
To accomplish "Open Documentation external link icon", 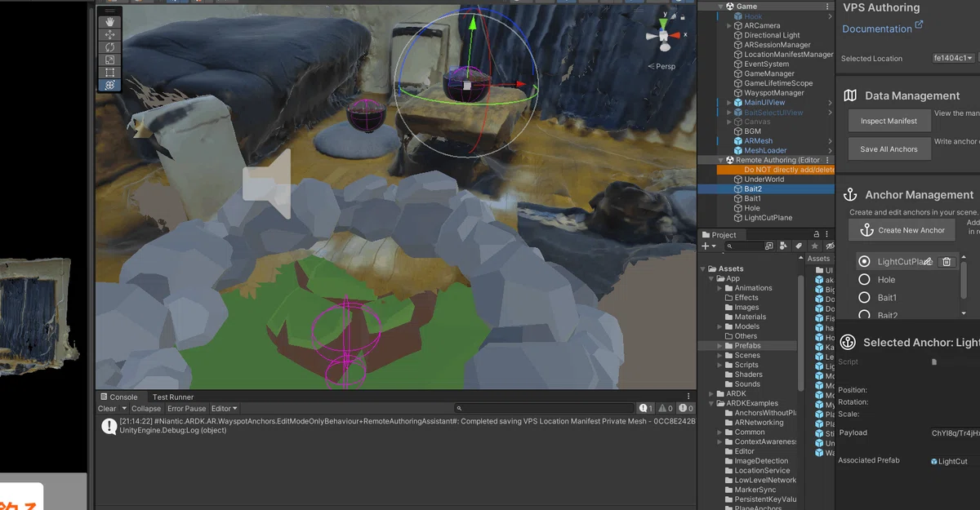I will click(919, 25).
